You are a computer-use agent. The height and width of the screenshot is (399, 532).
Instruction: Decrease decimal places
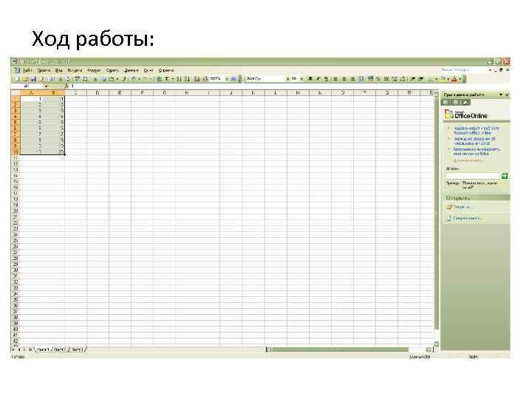[403, 79]
